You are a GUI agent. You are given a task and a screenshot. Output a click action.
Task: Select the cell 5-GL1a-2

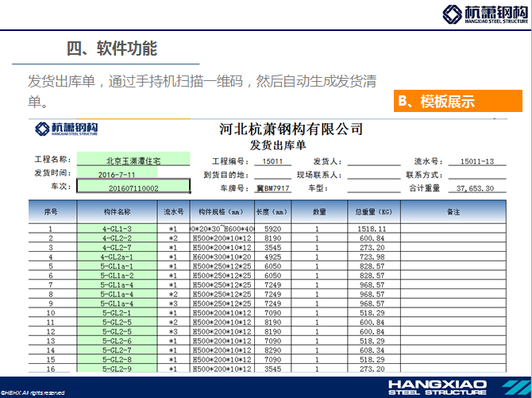pos(117,276)
